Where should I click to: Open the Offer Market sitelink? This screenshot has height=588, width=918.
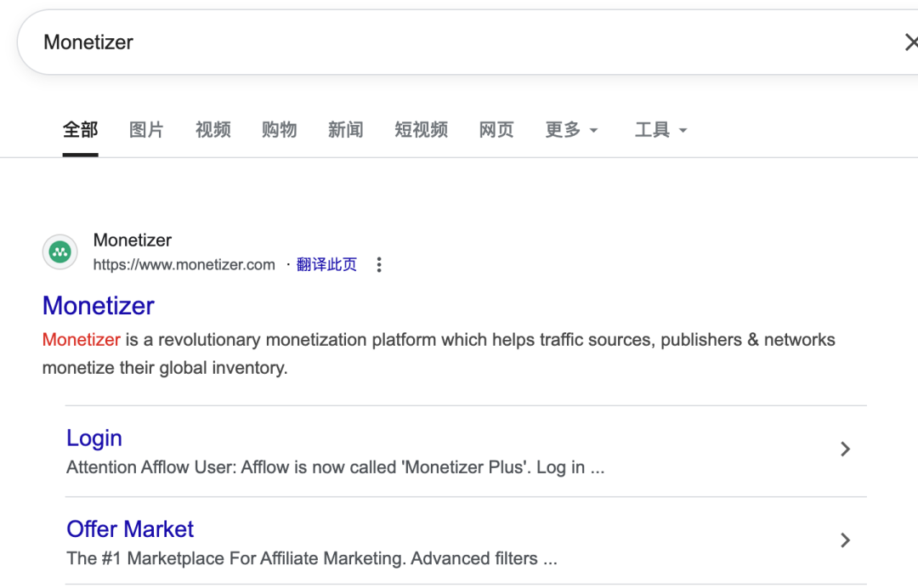click(x=130, y=529)
